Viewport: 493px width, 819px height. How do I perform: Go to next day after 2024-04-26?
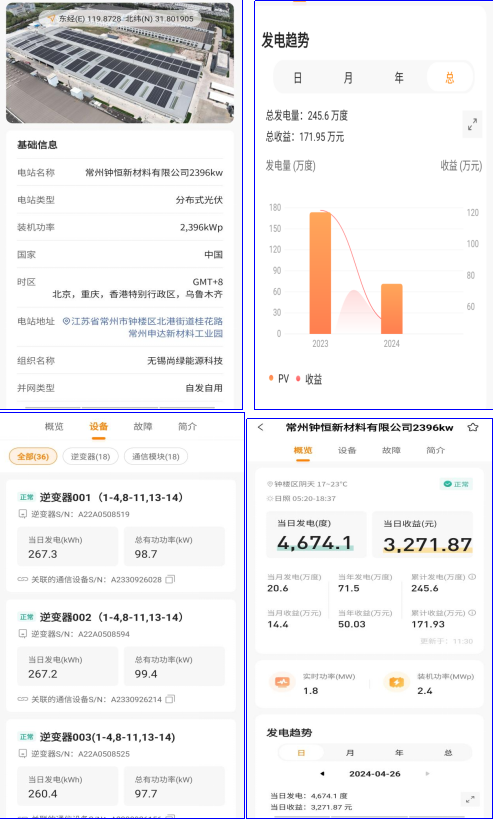point(428,774)
